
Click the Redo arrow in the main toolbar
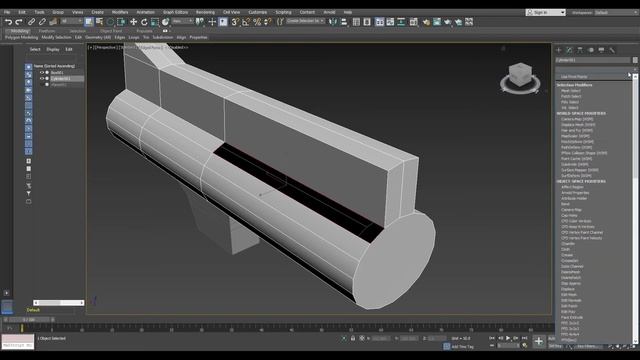click(18, 22)
